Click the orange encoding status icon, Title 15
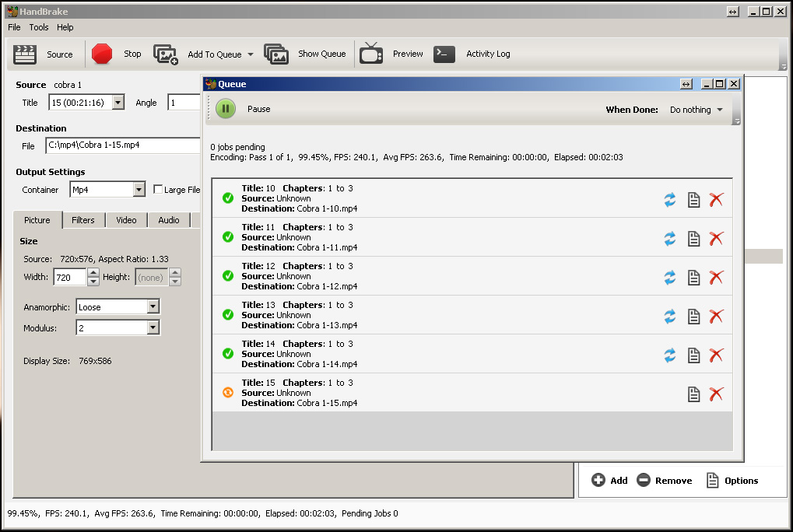793x532 pixels. (x=228, y=392)
